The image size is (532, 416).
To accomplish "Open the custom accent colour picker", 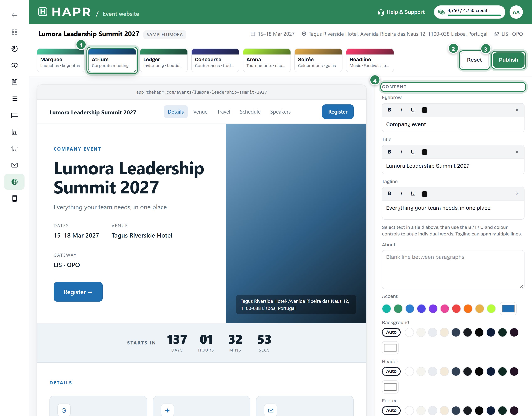I will point(508,309).
